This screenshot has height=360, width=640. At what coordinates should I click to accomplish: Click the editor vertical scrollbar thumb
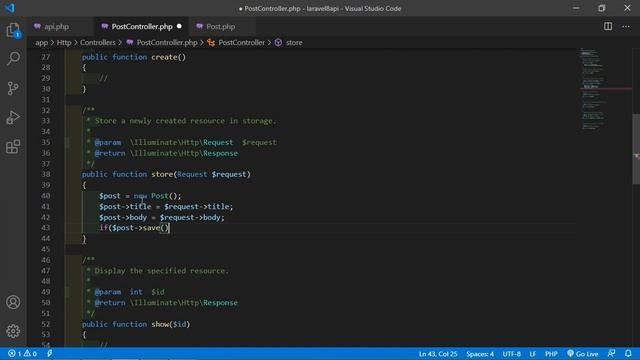(636, 149)
